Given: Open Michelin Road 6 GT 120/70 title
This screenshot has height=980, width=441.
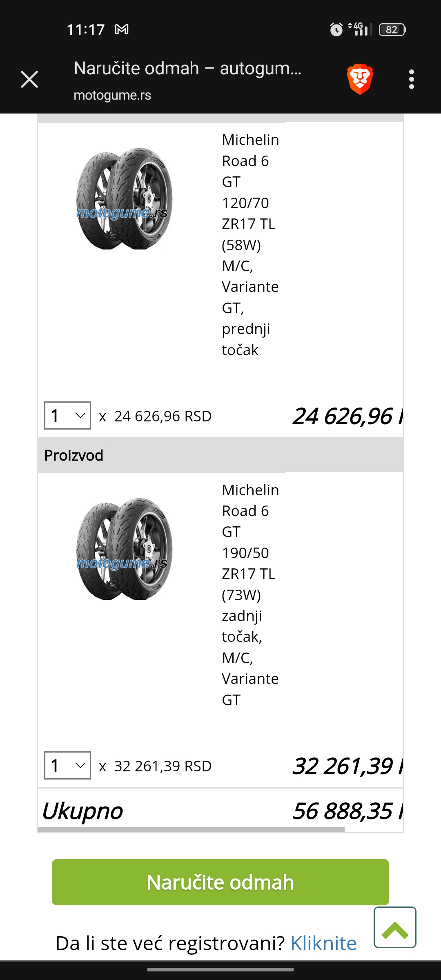Looking at the screenshot, I should click(x=250, y=245).
